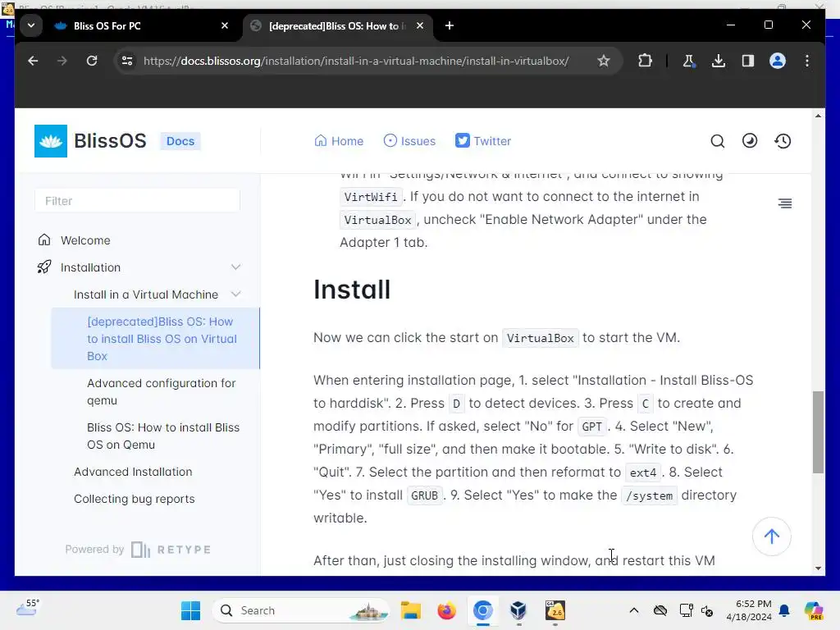This screenshot has height=630, width=840.
Task: Open site information icon in address bar
Action: [x=127, y=61]
